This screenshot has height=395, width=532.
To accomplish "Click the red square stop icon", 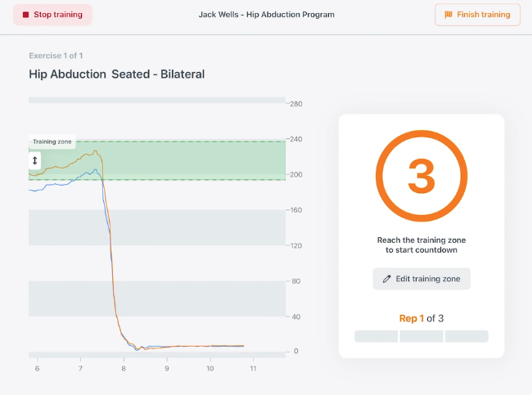I will [25, 15].
